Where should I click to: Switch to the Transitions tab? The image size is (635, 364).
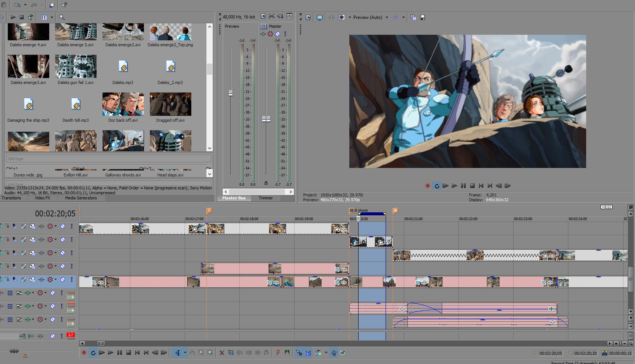click(11, 198)
